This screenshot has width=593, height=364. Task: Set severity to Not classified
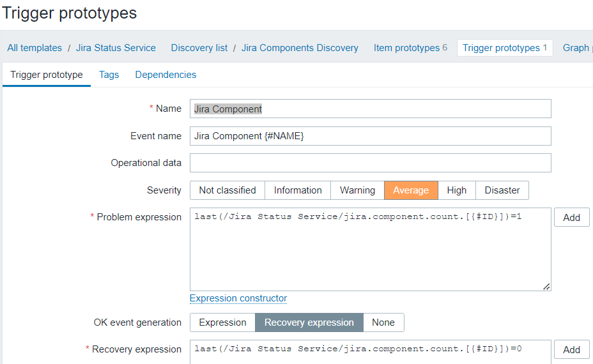tap(227, 190)
